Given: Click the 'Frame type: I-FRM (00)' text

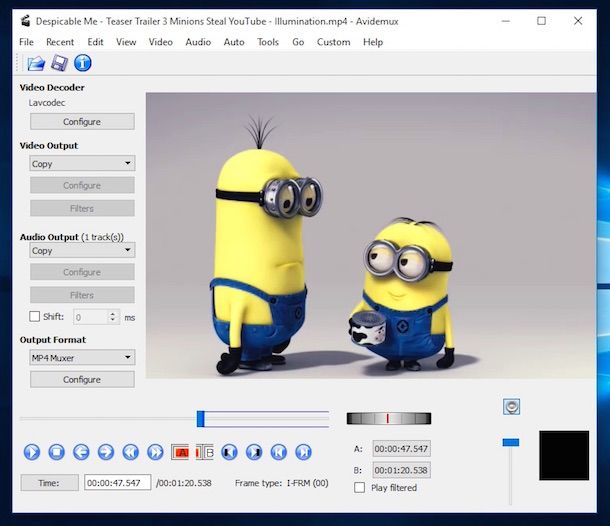Looking at the screenshot, I should (x=282, y=483).
